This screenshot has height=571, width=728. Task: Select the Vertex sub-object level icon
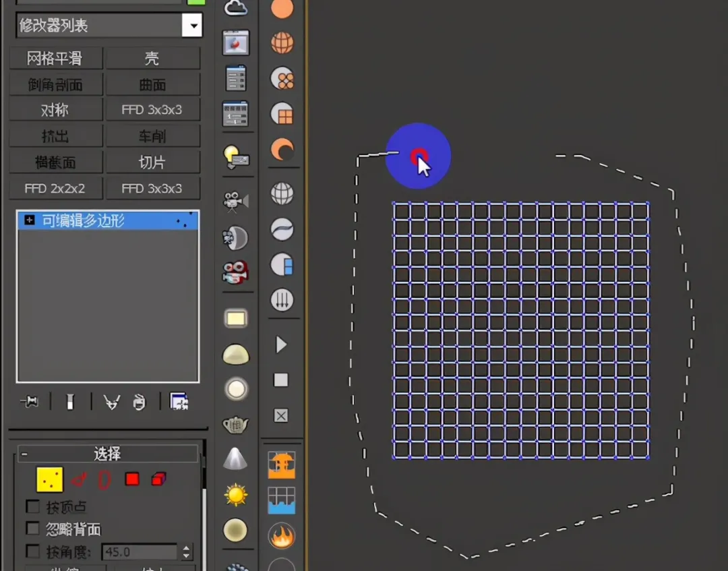49,479
